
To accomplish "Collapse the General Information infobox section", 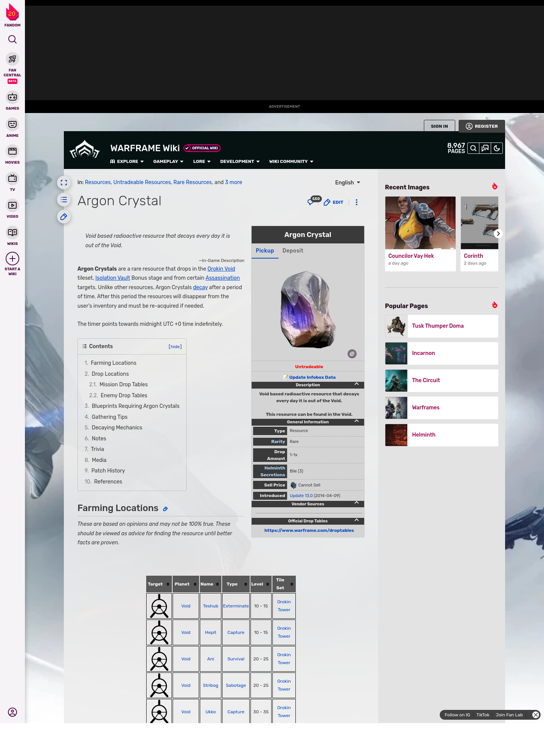I will tap(308, 422).
